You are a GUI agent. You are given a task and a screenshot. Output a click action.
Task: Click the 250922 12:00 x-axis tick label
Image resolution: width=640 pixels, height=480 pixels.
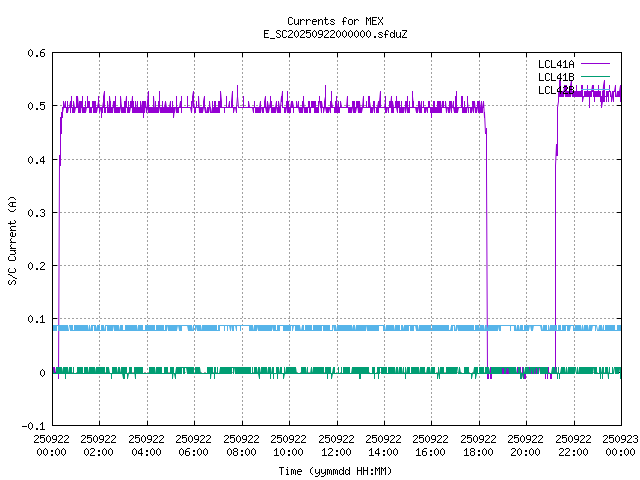(x=336, y=444)
